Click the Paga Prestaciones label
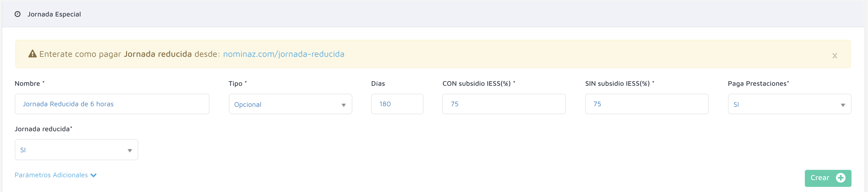Image resolution: width=868 pixels, height=192 pixels. 758,84
